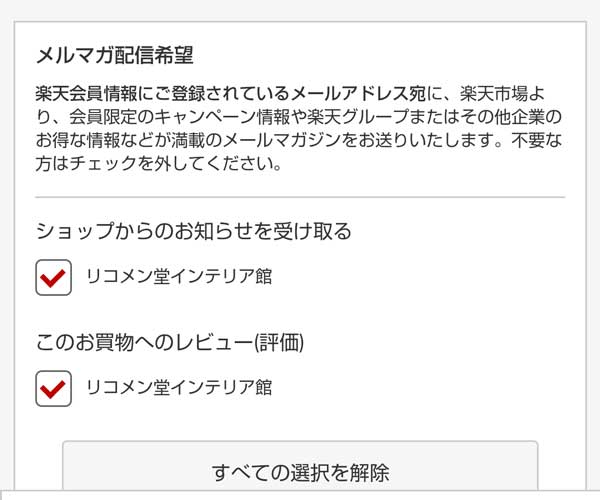Click ショップからのお知らせを受け取る section title
The width and height of the screenshot is (600, 500).
pos(194,232)
